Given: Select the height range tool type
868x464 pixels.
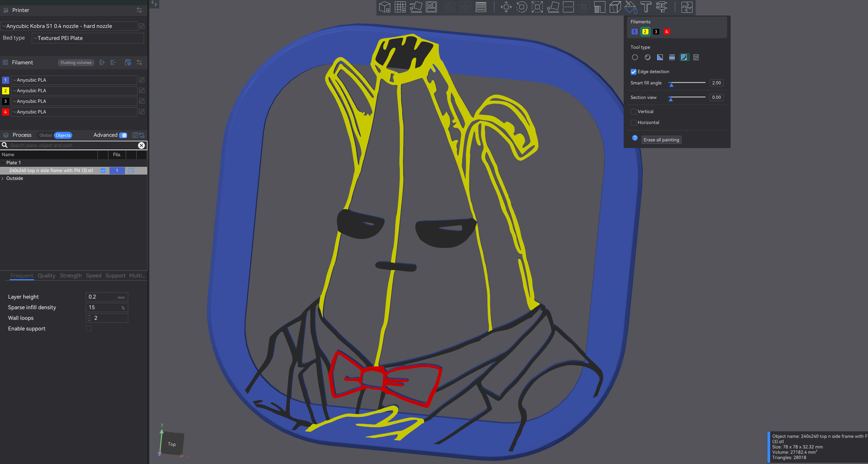Looking at the screenshot, I should 672,57.
